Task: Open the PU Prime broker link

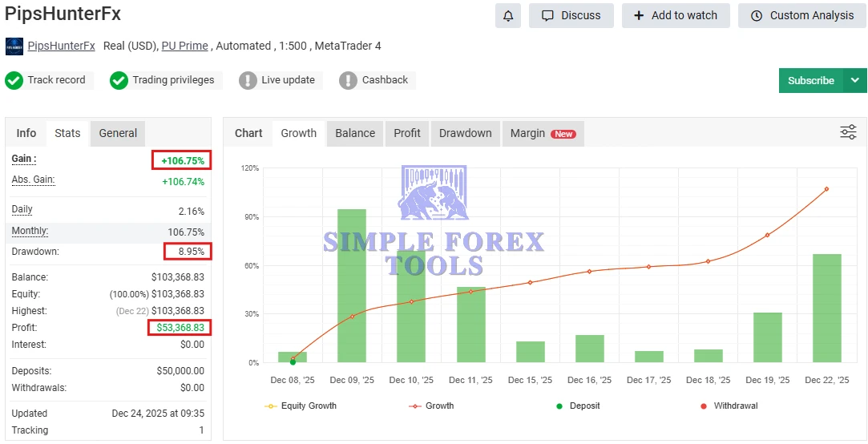Action: 184,46
